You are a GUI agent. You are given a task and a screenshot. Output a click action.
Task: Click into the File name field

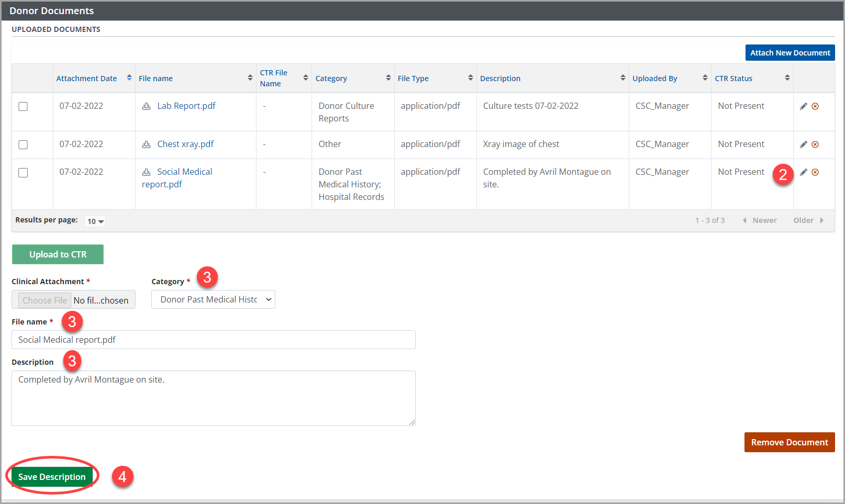[213, 340]
